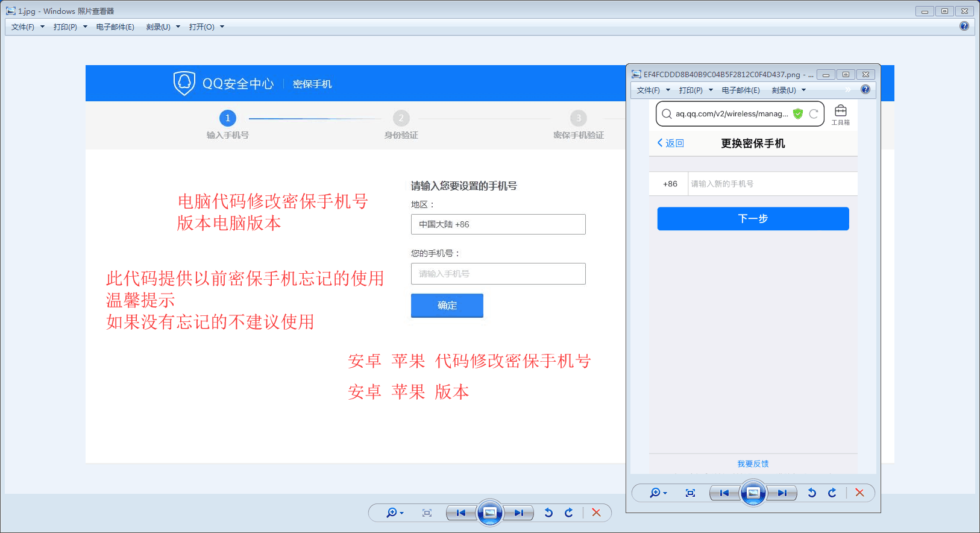Screen dimensions: 980x533
Task: Expand 文件(F) menu in the 1.jpg window
Action: tap(28, 27)
